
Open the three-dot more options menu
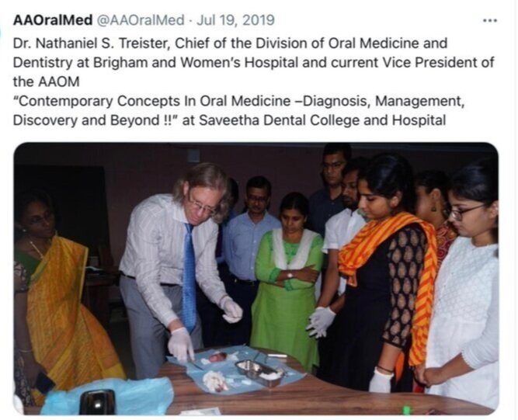pyautogui.click(x=489, y=20)
